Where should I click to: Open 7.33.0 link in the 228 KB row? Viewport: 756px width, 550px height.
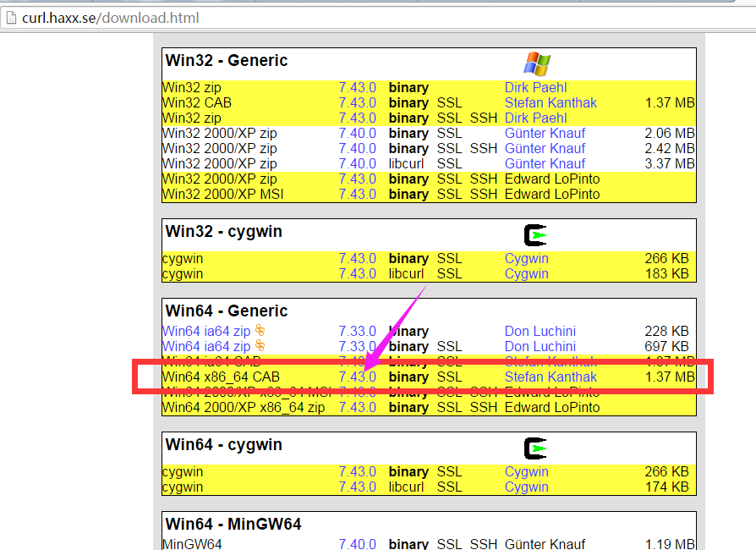[357, 332]
